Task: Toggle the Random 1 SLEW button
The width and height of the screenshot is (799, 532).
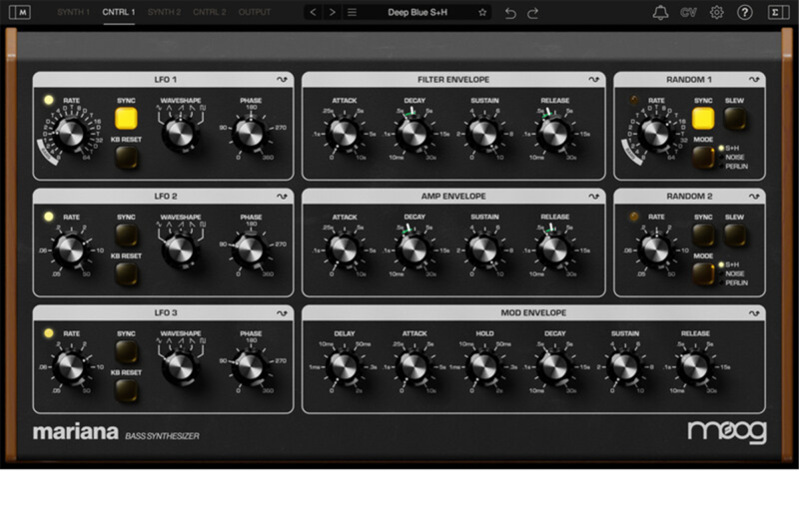Action: pyautogui.click(x=735, y=120)
